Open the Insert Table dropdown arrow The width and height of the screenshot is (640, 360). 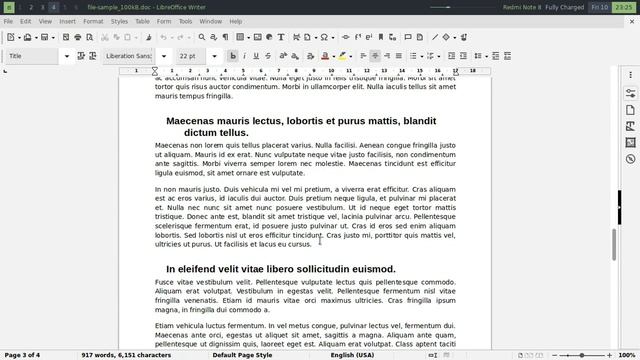click(248, 38)
